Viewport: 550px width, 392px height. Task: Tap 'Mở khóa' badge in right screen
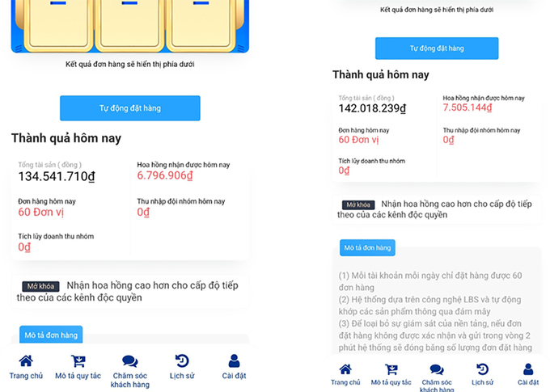pyautogui.click(x=358, y=204)
